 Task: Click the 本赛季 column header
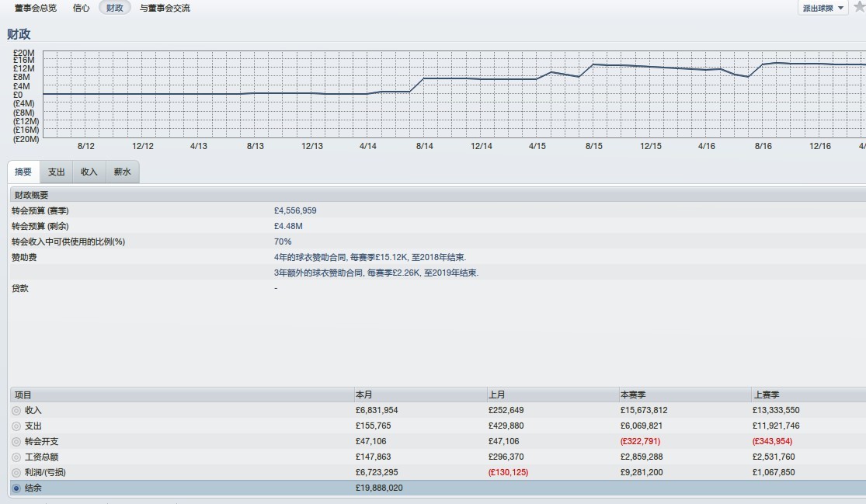click(633, 395)
